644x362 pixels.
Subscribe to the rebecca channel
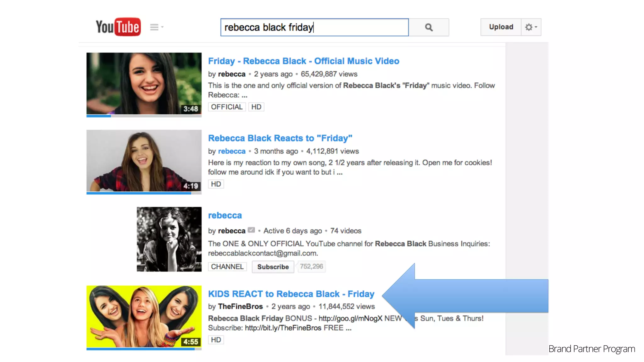[x=273, y=267]
